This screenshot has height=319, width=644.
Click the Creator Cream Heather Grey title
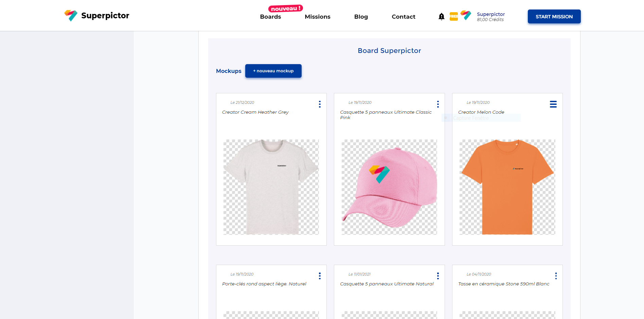255,112
